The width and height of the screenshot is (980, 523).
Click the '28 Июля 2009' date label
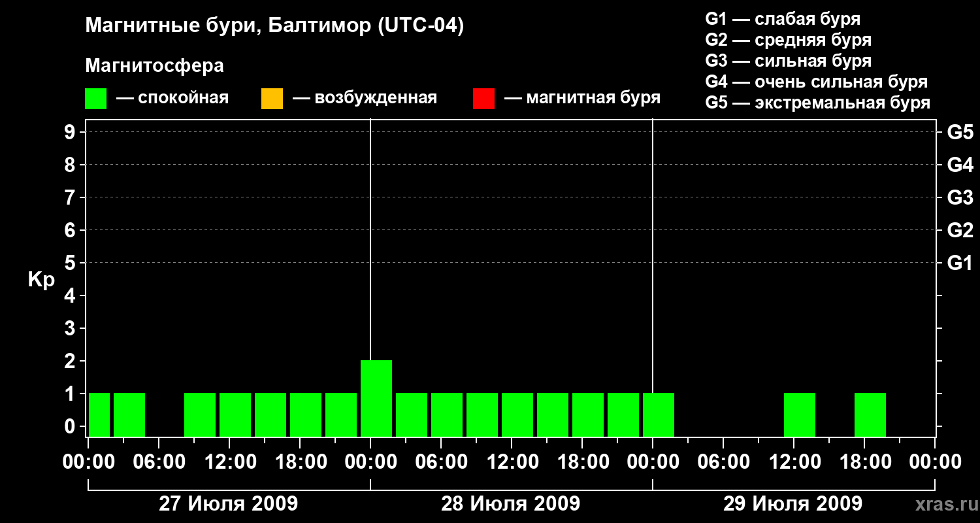[511, 504]
